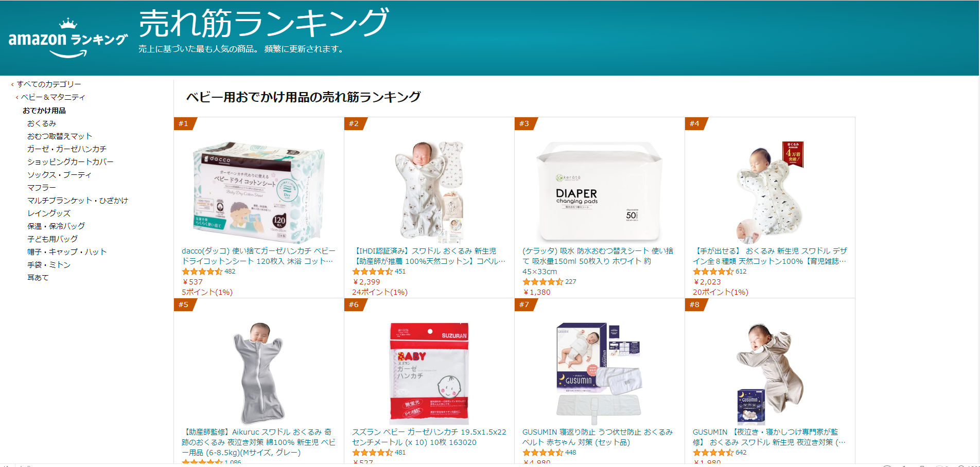Click the #1 rank badge
Viewport: 980px width, 467px height.
pyautogui.click(x=184, y=123)
